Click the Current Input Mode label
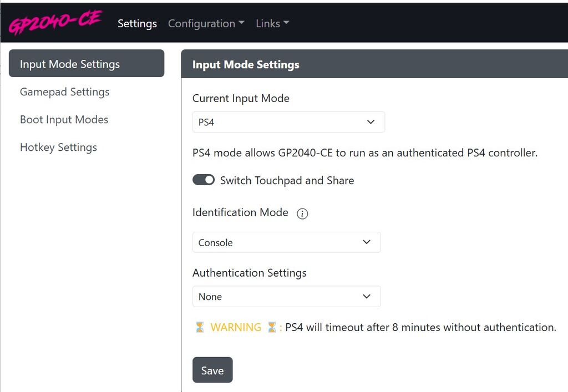This screenshot has width=568, height=392. (241, 99)
